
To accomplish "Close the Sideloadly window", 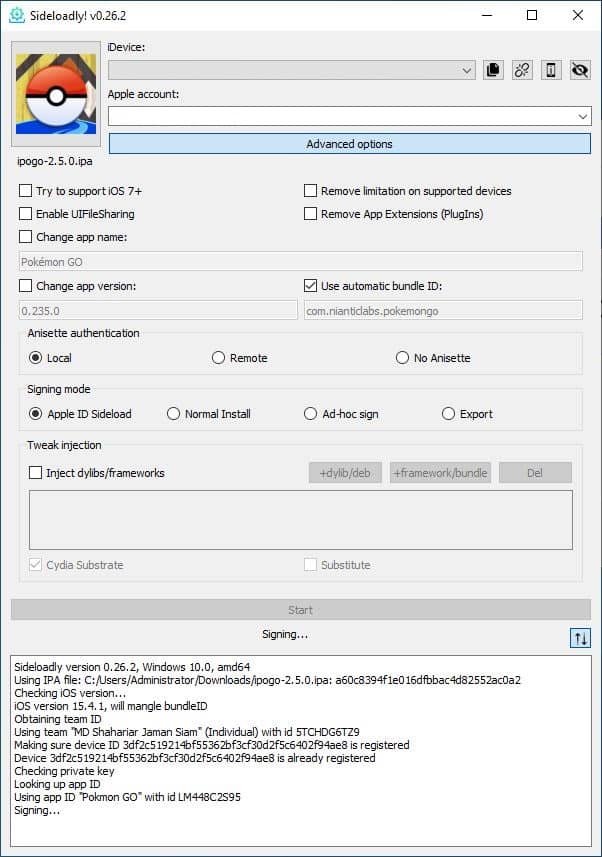I will [578, 15].
